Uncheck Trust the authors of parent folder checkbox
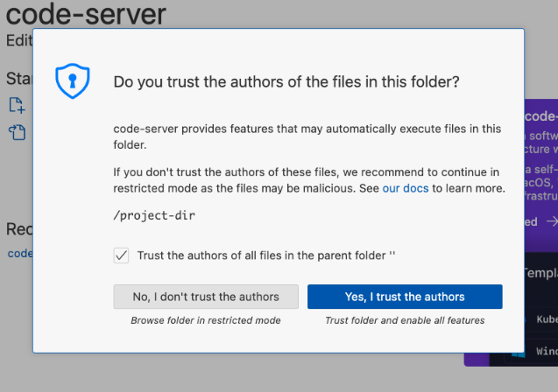The image size is (558, 392). (121, 255)
